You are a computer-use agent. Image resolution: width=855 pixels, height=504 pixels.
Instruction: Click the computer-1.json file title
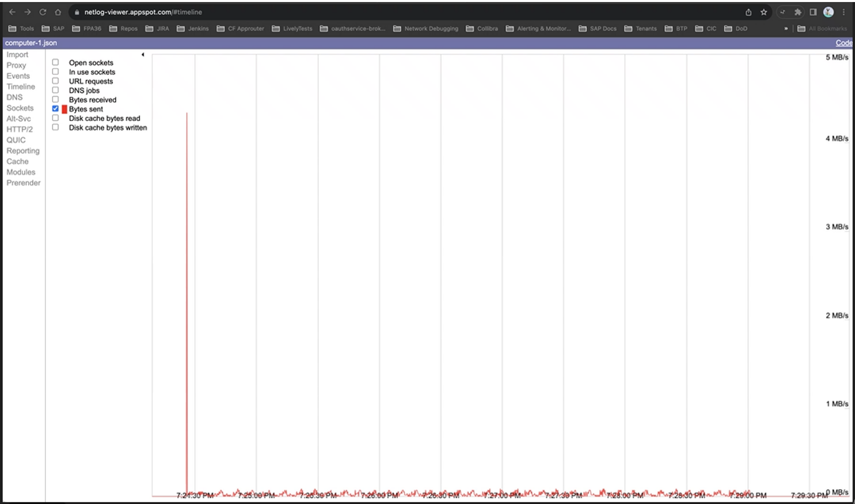tap(31, 43)
